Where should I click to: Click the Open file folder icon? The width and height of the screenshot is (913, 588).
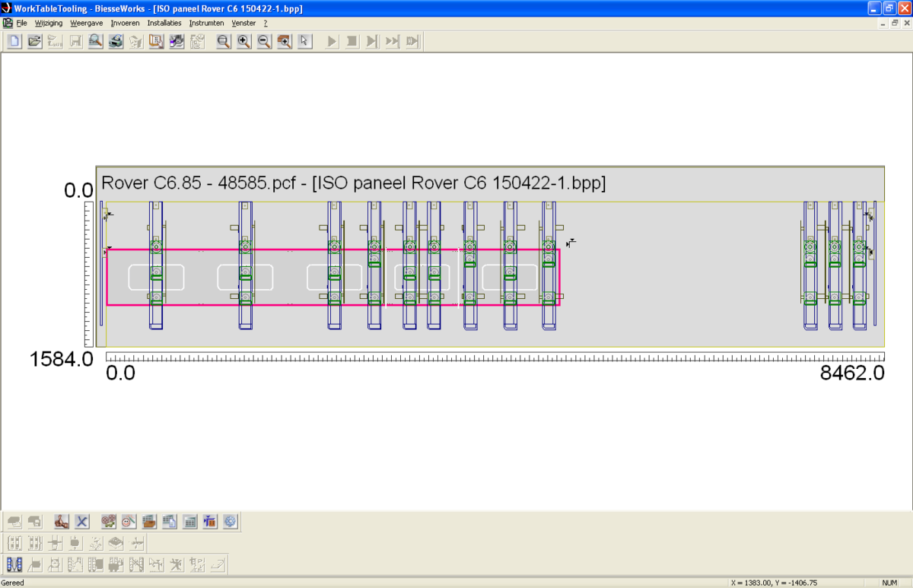(34, 41)
